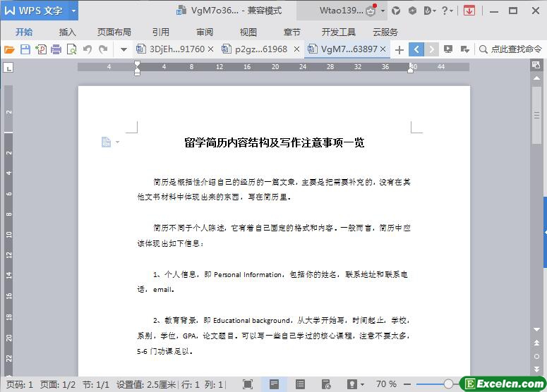
Task: Open the D-shaped feedback icon menu
Action: 430,11
